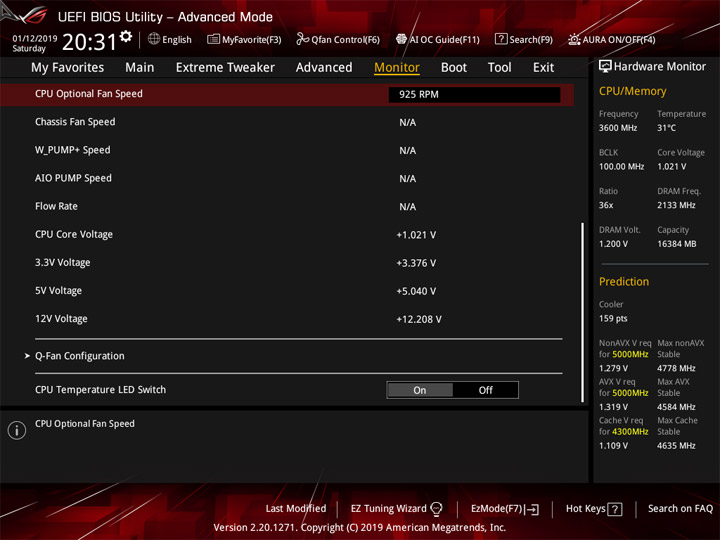
Task: Click the 4778 MHz Max nonAVX value
Action: coord(676,368)
